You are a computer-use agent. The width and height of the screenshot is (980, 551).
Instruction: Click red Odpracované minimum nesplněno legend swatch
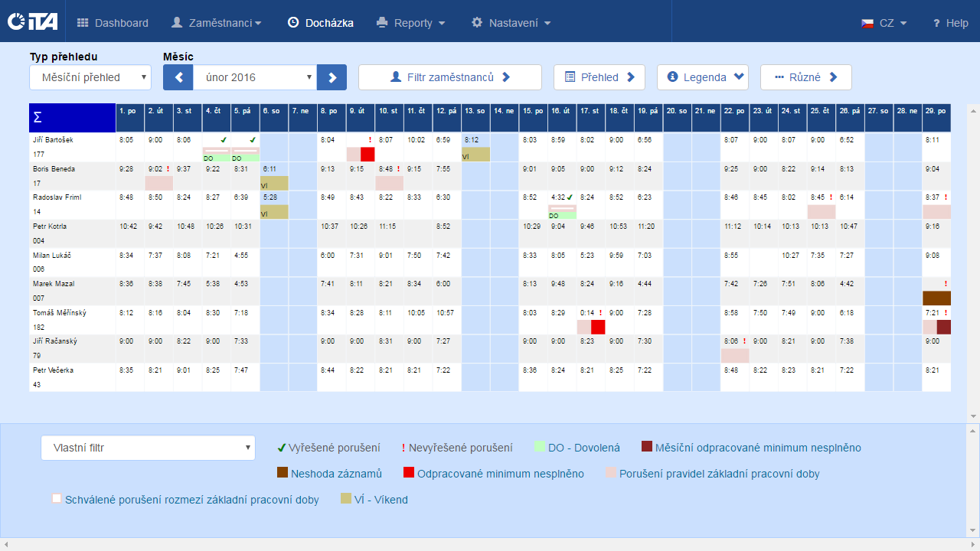(x=409, y=474)
